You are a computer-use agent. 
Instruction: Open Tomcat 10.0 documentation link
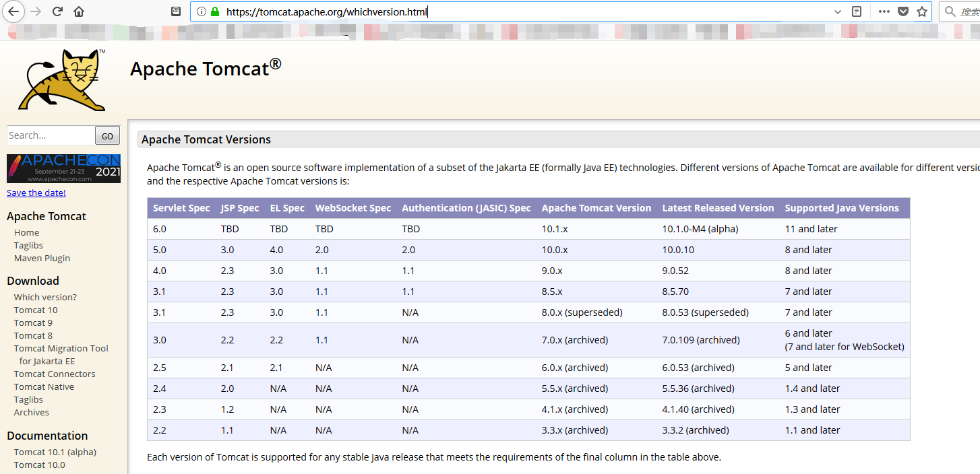[x=40, y=465]
